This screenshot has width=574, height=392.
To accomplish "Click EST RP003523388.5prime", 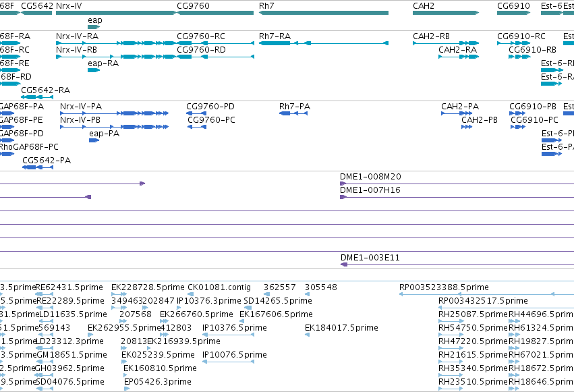I will point(486,294).
